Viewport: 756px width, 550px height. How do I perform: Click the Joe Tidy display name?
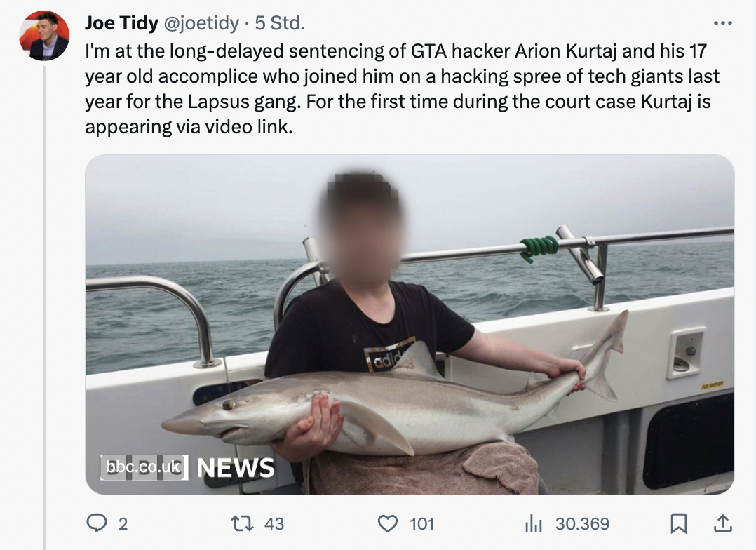[121, 22]
